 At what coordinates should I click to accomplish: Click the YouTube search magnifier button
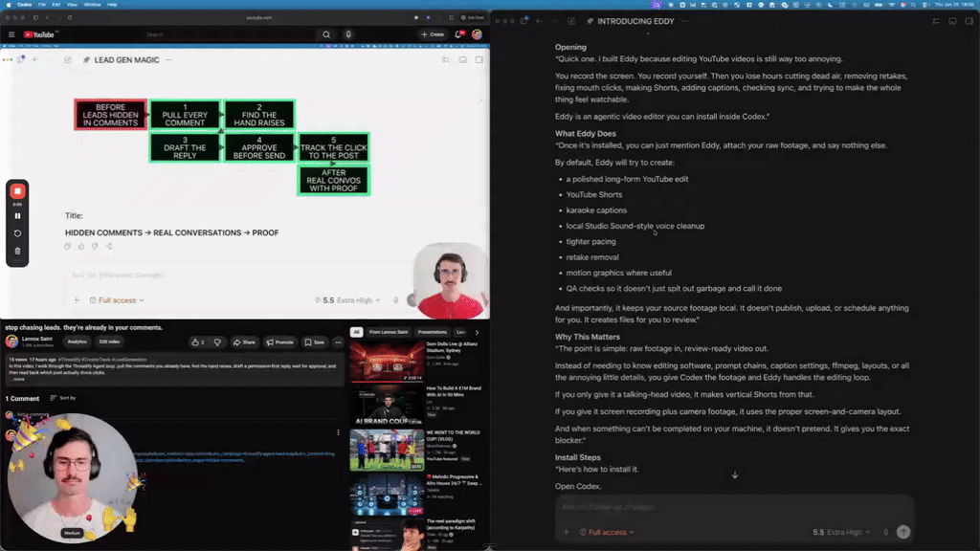coord(326,35)
